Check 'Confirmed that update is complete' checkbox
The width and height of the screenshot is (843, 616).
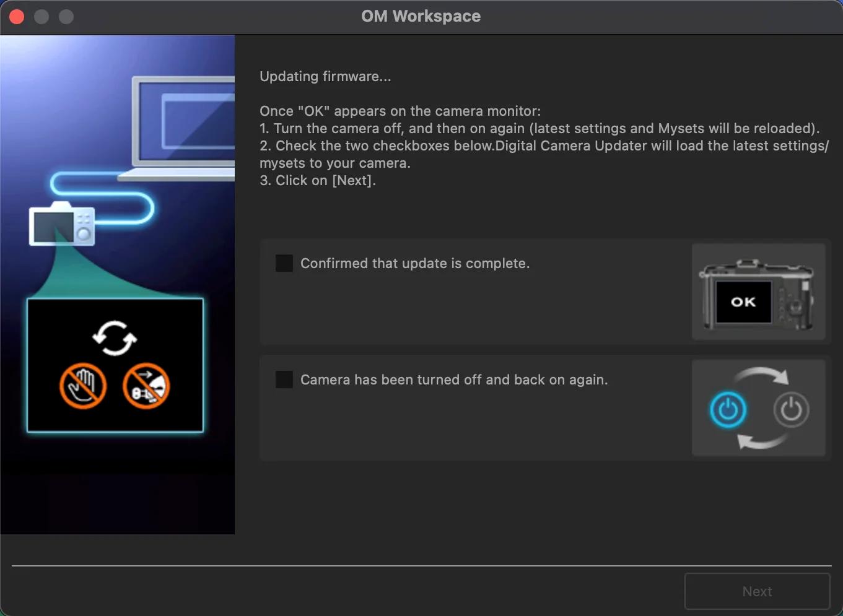coord(284,263)
